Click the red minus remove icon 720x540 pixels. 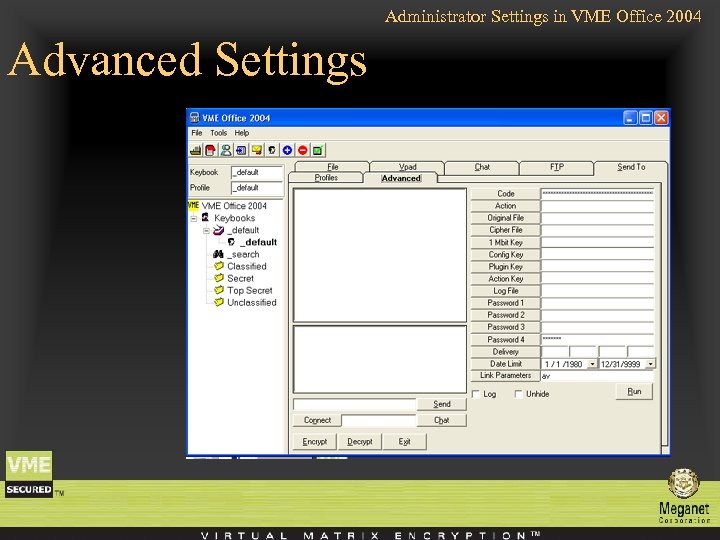[303, 150]
